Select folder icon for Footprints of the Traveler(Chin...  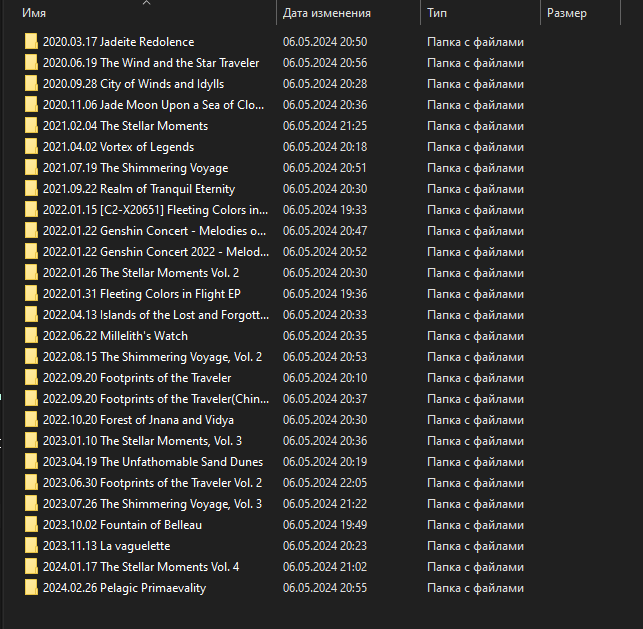pos(31,399)
